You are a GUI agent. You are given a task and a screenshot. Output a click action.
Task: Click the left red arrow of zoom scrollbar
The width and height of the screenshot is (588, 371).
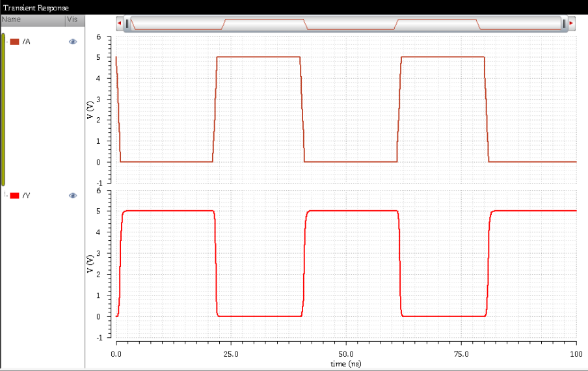point(120,23)
